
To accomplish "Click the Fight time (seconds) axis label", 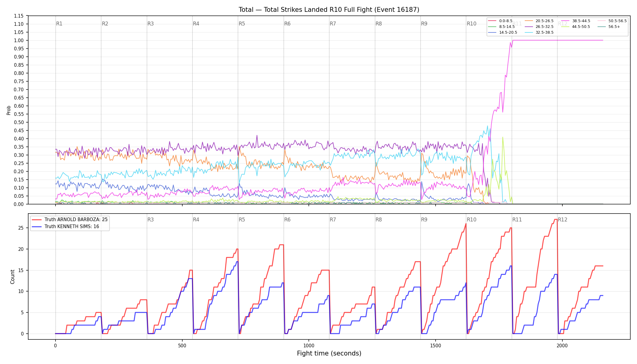I will [x=329, y=353].
